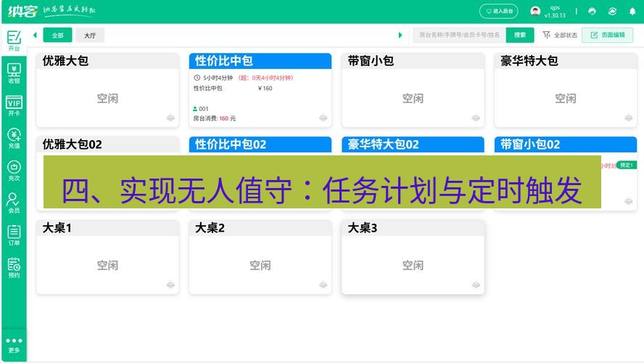Click the headset support icon

point(592,12)
